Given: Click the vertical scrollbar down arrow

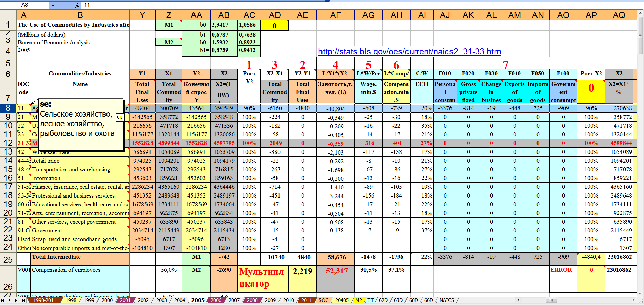Looking at the screenshot, I should (x=640, y=293).
